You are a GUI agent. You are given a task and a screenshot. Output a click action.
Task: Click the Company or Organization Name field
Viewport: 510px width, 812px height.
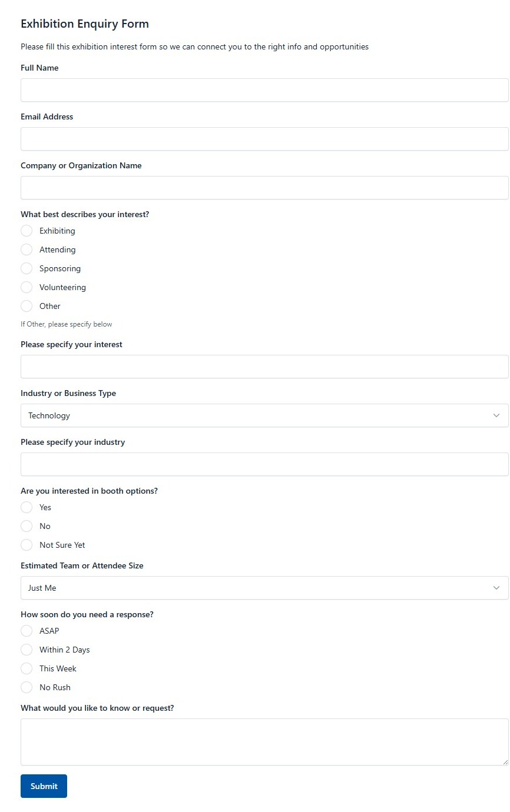point(264,188)
